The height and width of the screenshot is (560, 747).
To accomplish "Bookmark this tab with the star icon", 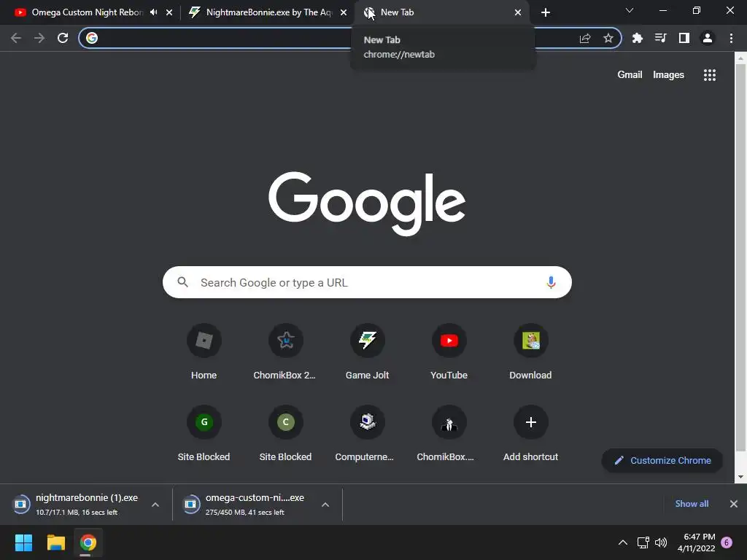I will [x=608, y=38].
